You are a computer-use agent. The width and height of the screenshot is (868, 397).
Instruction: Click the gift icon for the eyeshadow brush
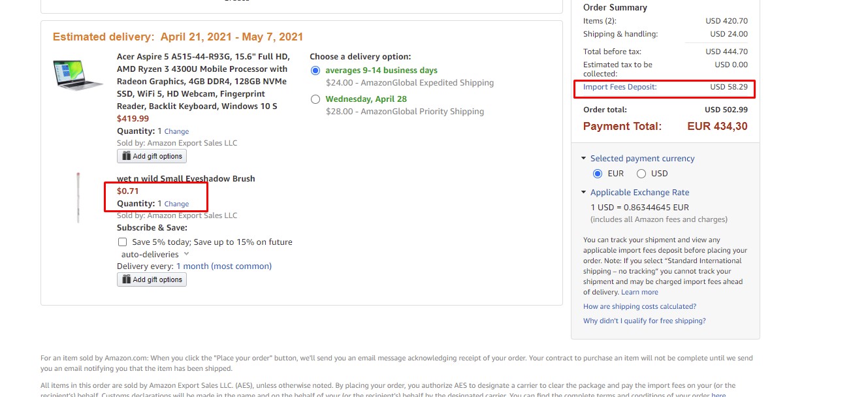click(x=126, y=279)
